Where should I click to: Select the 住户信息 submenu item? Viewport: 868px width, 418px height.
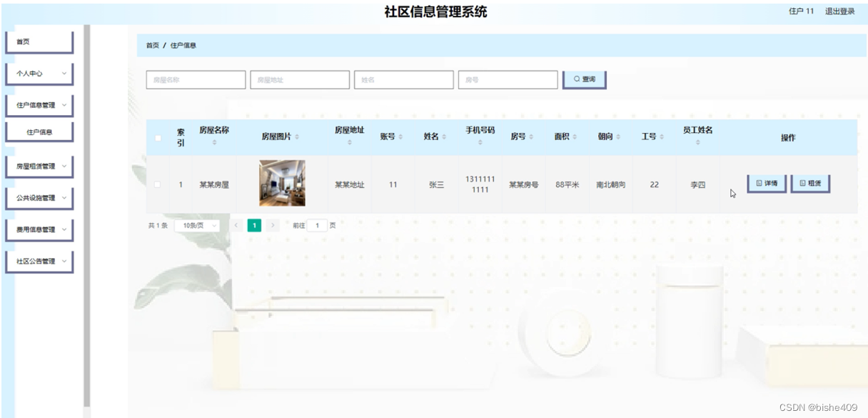pyautogui.click(x=39, y=132)
